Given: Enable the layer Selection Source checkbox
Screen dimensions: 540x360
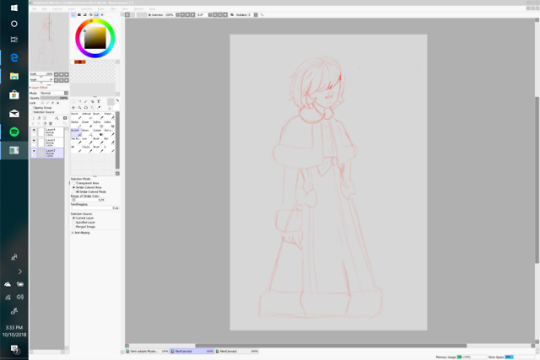Looking at the screenshot, I should point(32,112).
